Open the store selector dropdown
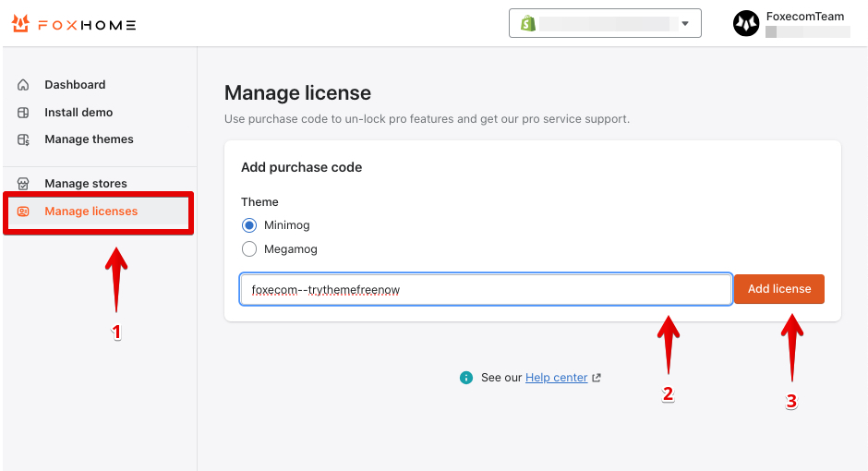Image resolution: width=868 pixels, height=471 pixels. point(605,23)
